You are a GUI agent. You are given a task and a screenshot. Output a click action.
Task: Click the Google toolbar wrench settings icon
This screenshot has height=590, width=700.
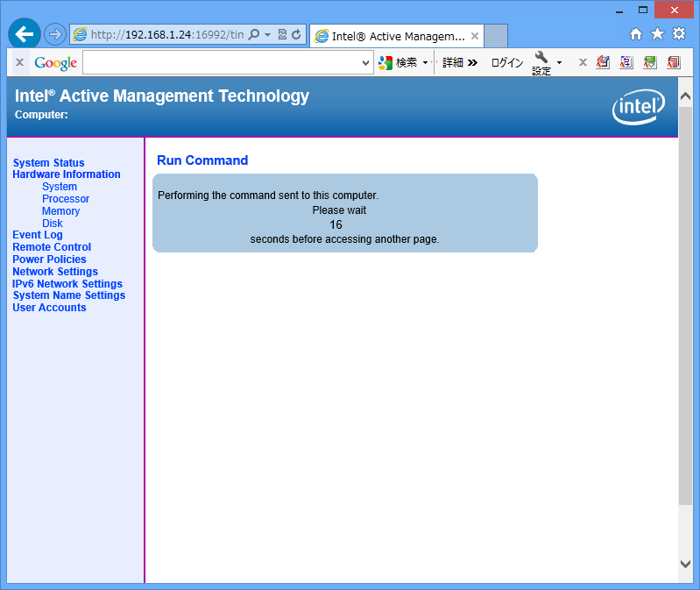point(541,57)
